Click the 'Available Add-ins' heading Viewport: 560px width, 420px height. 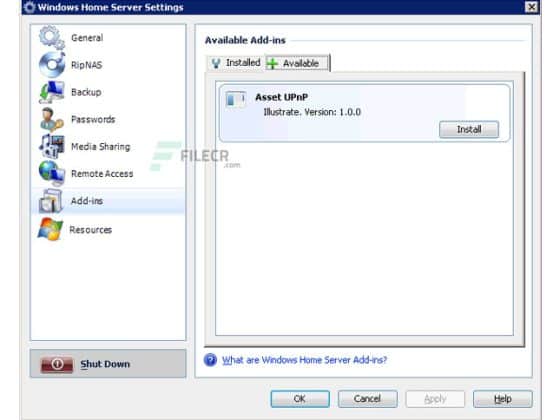pos(245,40)
